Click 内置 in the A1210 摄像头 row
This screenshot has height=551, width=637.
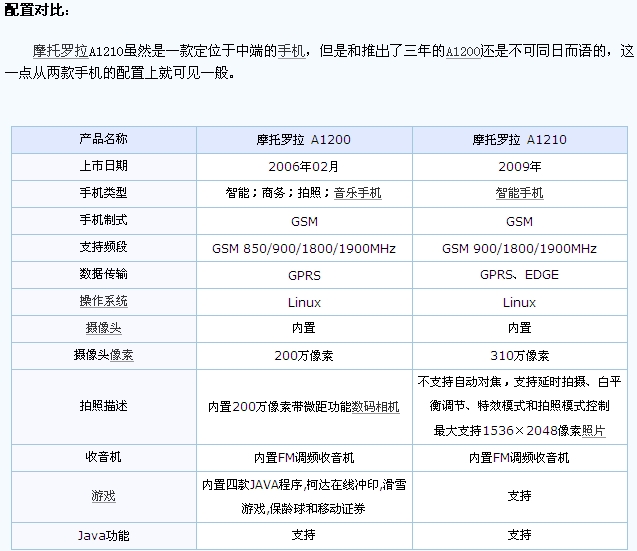pyautogui.click(x=520, y=328)
